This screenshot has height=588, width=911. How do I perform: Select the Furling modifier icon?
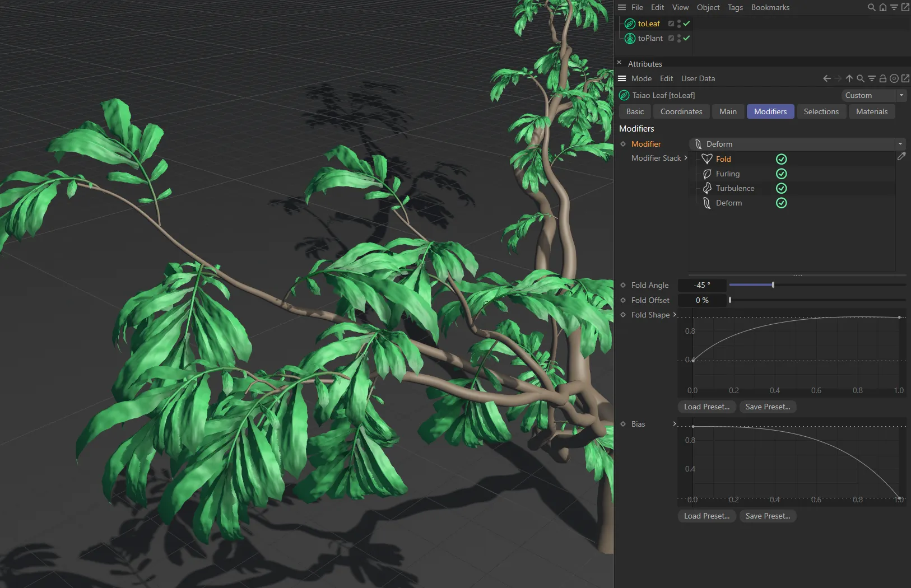click(x=706, y=174)
